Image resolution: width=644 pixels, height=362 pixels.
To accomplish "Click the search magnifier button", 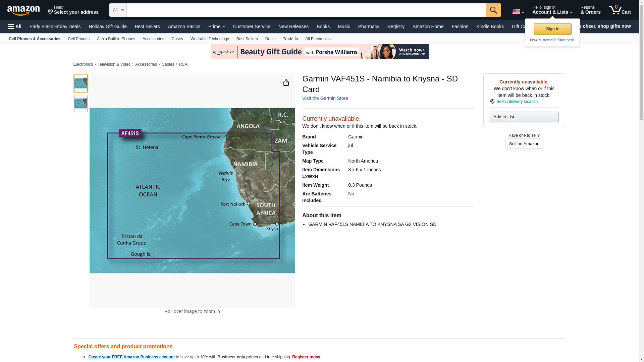I will click(x=493, y=10).
